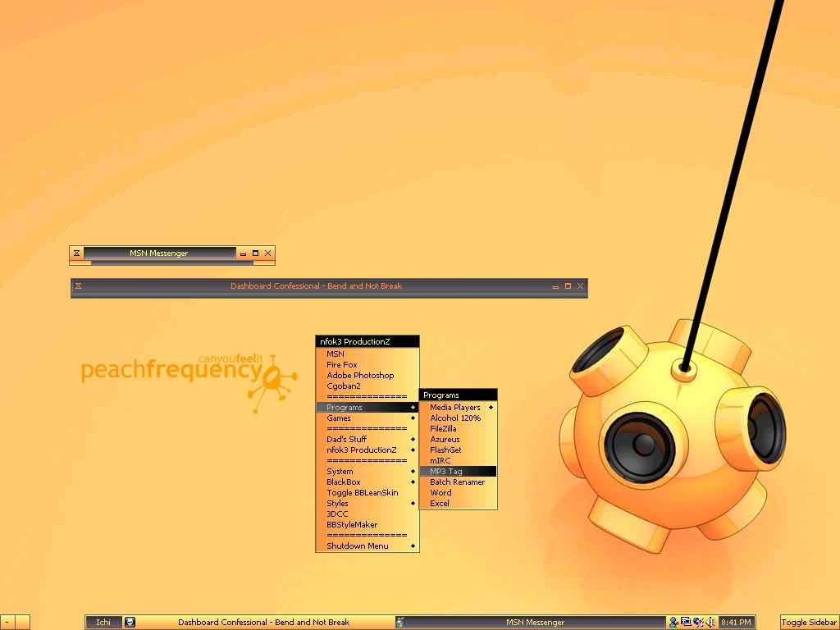Viewport: 840px width, 630px height.
Task: Select Alcohol 120% in Programs submenu
Action: [458, 418]
